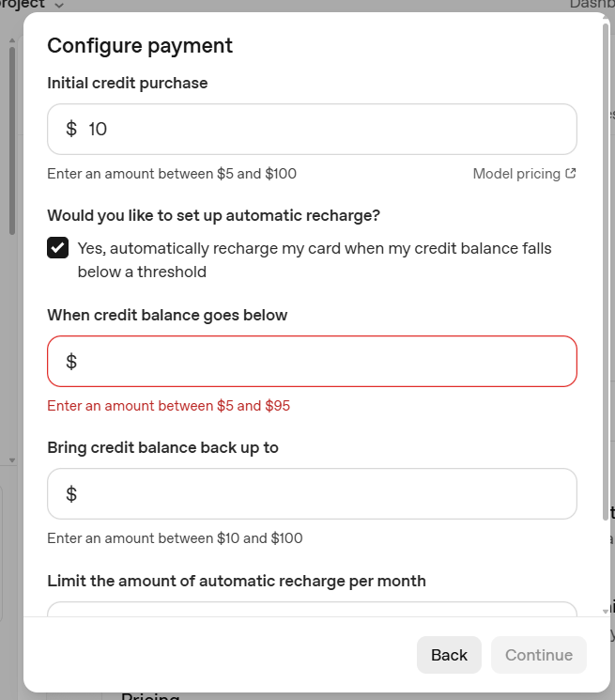Open the Project dropdown chevron
Viewport: 615px width, 700px height.
[59, 5]
